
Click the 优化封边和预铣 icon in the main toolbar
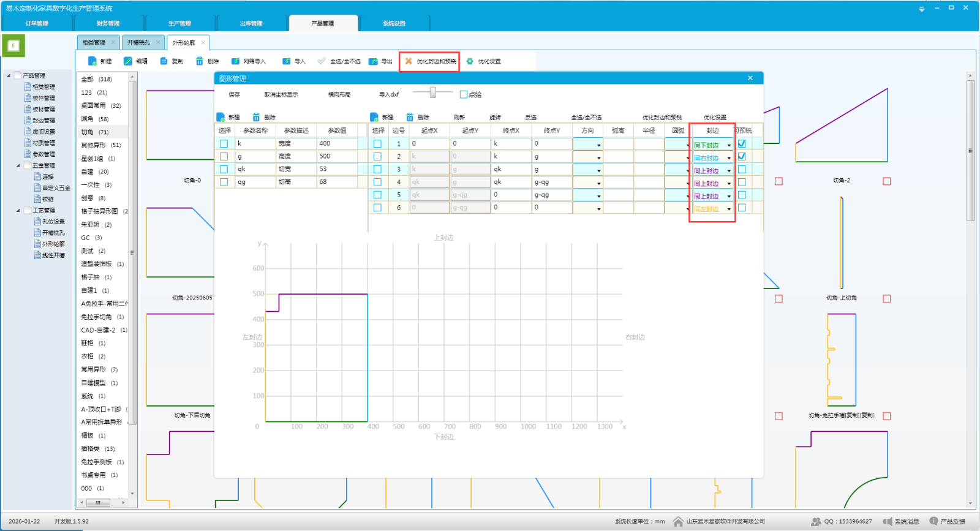[x=409, y=61]
